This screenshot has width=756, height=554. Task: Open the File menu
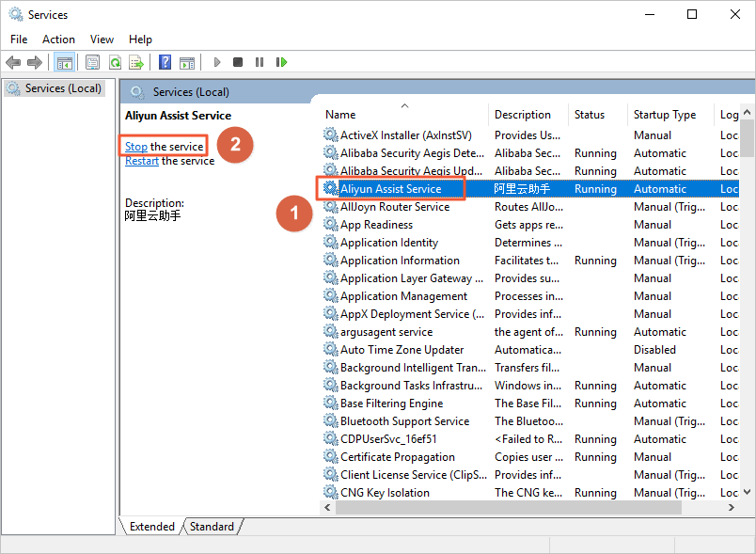19,40
